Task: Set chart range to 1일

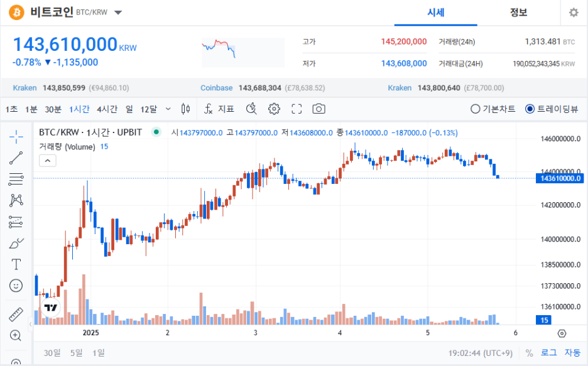Action: (x=99, y=353)
